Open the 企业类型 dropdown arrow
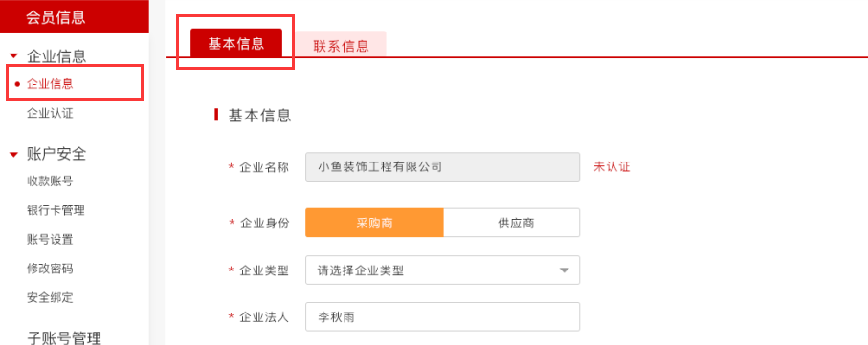The width and height of the screenshot is (868, 345). point(564,270)
